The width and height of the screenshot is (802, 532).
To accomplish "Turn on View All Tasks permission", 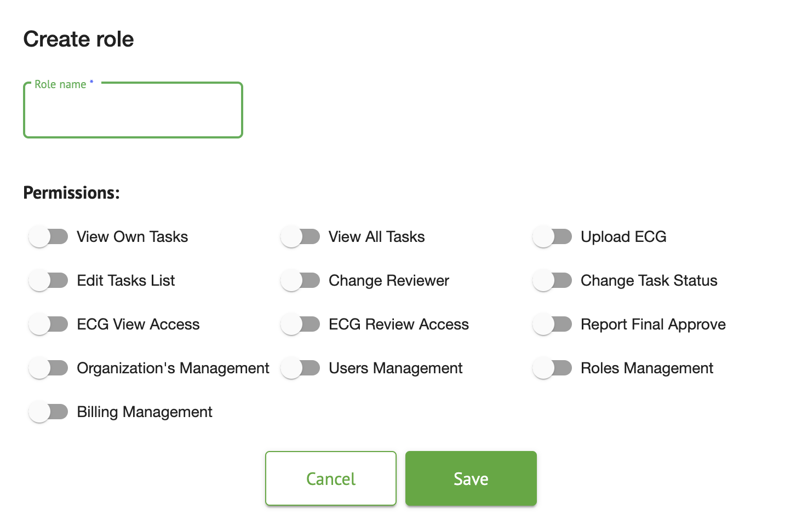I will 300,237.
